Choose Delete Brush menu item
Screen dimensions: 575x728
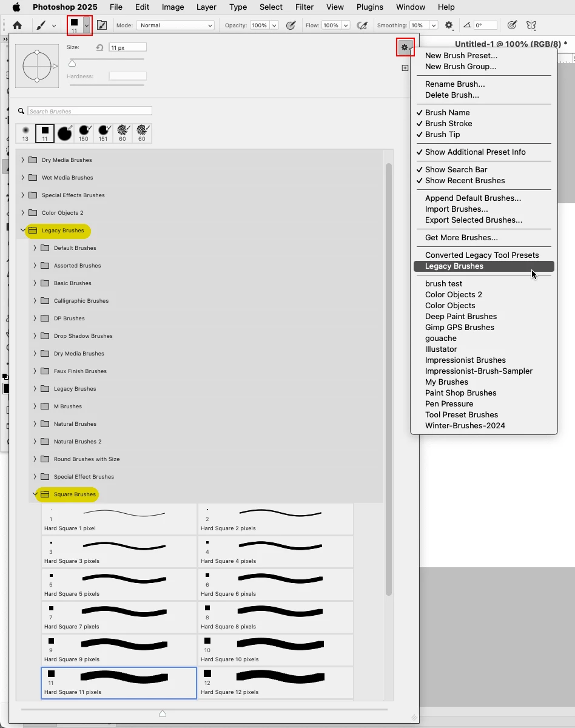[x=452, y=95]
